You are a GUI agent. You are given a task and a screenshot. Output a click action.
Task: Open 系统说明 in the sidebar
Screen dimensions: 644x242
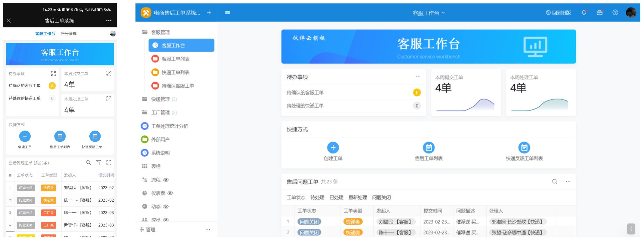click(155, 153)
